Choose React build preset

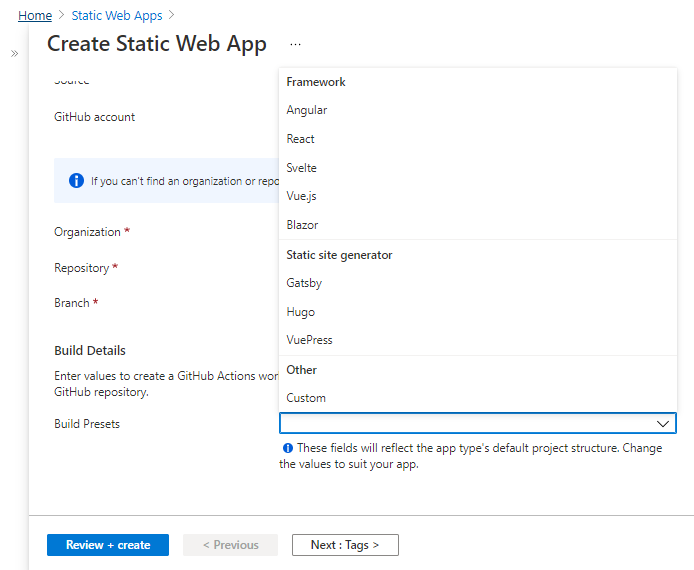point(300,139)
